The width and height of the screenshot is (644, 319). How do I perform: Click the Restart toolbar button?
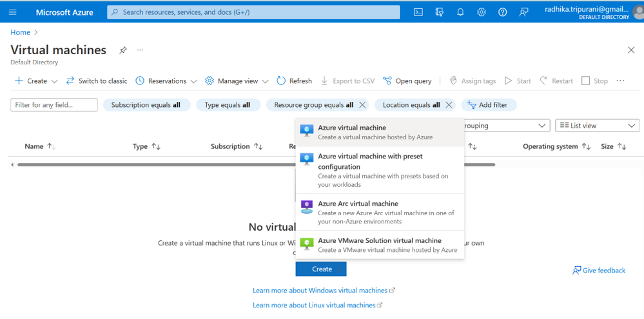pos(556,81)
